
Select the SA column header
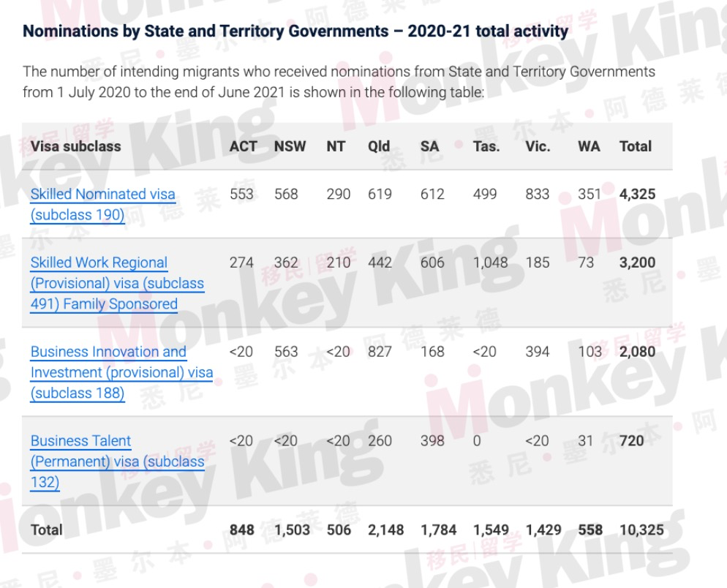[429, 146]
